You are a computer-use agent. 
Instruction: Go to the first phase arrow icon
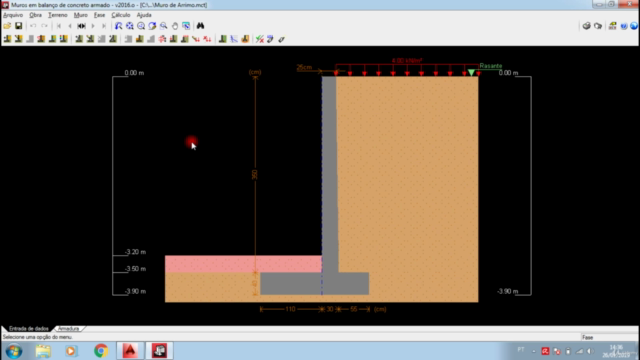(59, 26)
